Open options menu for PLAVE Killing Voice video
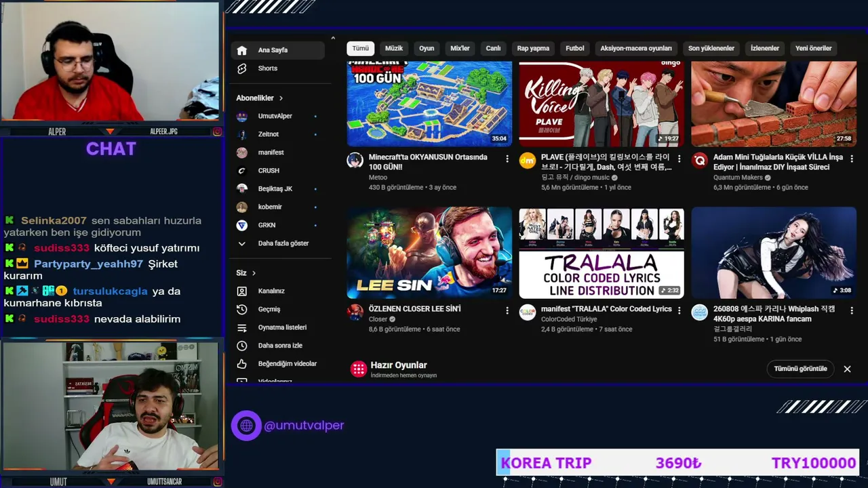 click(x=679, y=159)
